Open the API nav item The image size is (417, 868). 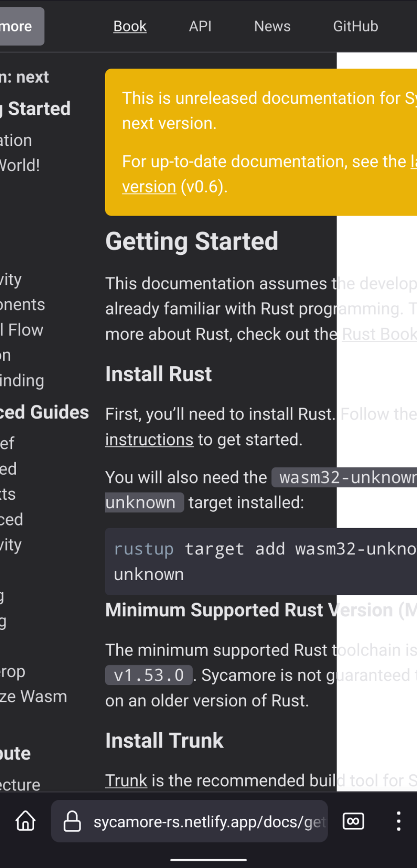[200, 26]
